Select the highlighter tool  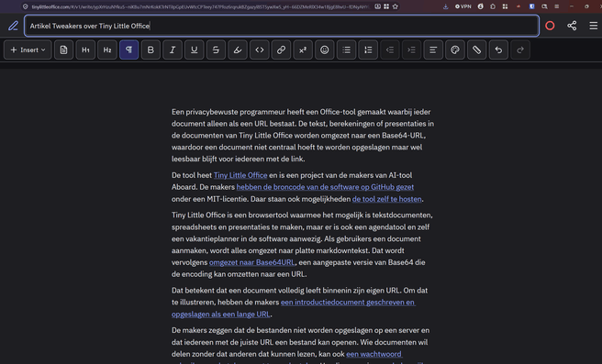point(238,50)
